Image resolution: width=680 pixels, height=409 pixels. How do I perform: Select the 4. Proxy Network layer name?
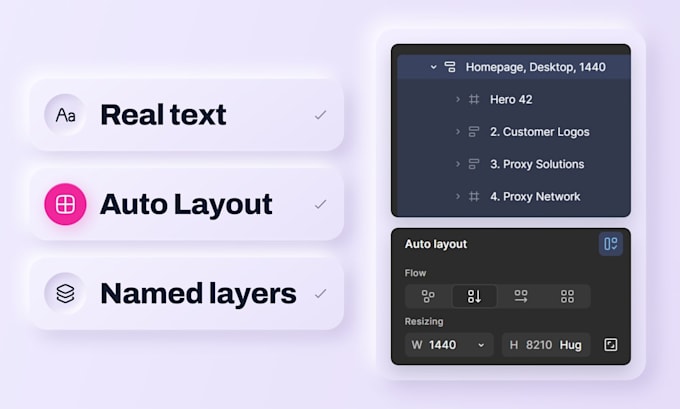pos(535,196)
